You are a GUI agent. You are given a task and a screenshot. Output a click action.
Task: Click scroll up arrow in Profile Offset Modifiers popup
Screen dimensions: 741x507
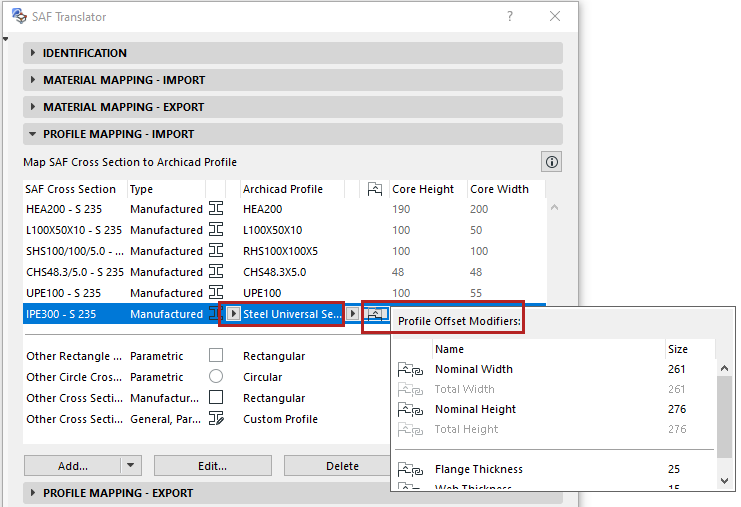[x=724, y=368]
